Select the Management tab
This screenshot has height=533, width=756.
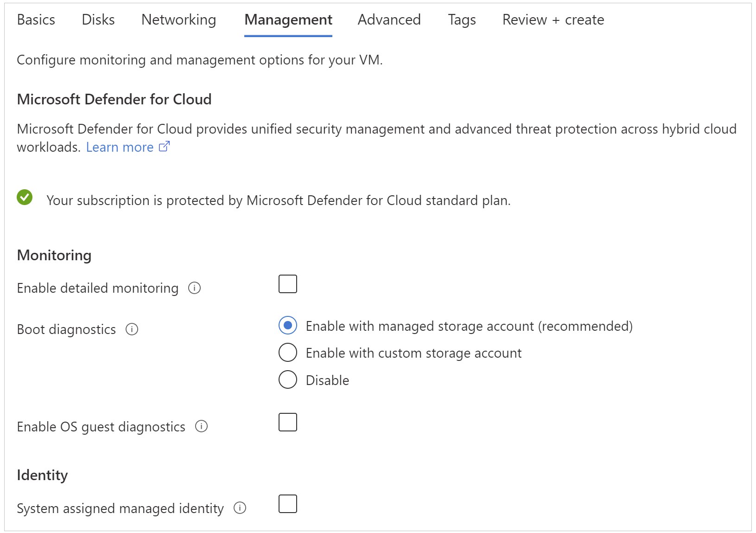(288, 19)
